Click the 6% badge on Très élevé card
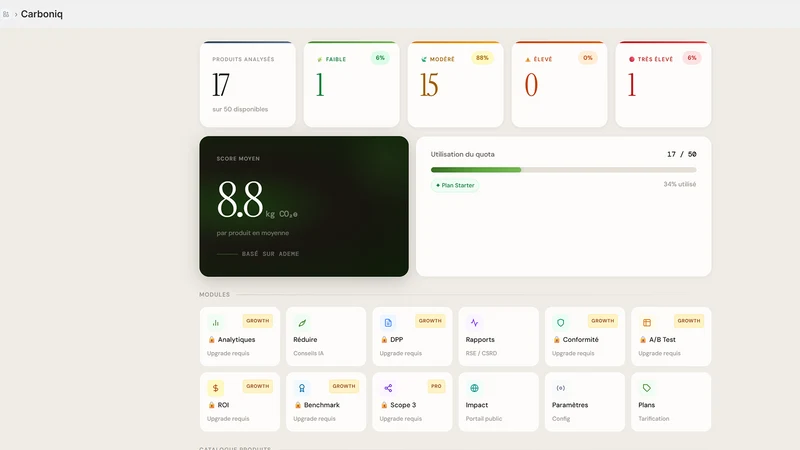The height and width of the screenshot is (450, 800). click(x=692, y=58)
